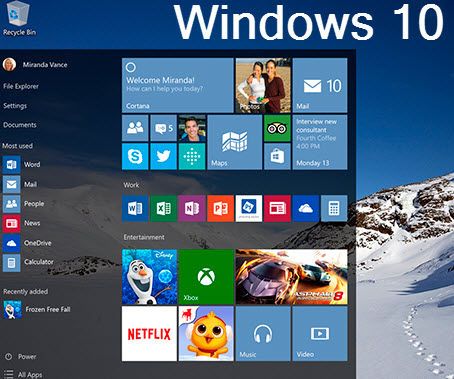The image size is (454, 379).
Task: Open the Calendar tile showing Monday 13
Action: click(320, 142)
